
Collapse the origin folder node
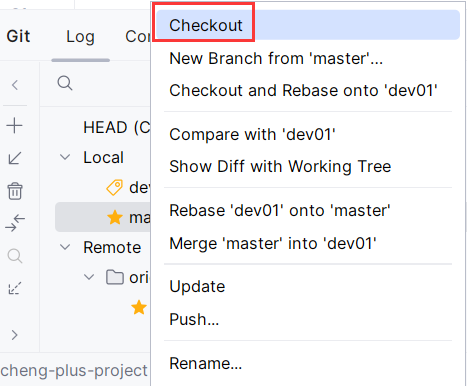pos(89,277)
